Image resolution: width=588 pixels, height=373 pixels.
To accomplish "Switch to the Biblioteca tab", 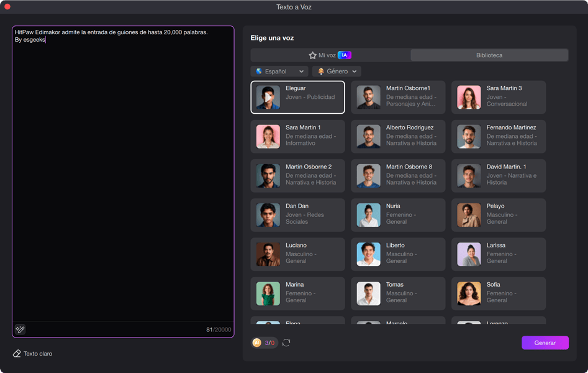I will [489, 55].
